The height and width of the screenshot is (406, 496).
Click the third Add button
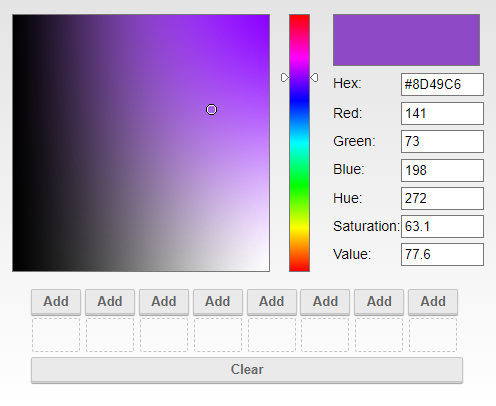[x=164, y=302]
